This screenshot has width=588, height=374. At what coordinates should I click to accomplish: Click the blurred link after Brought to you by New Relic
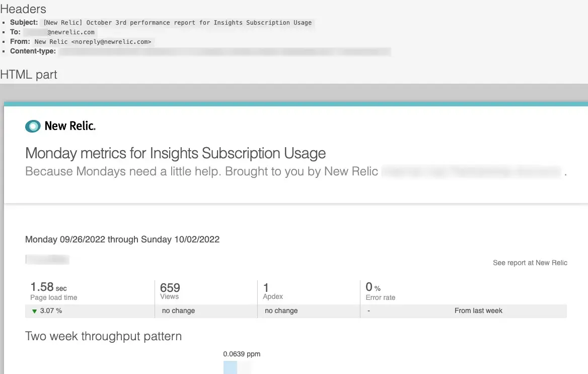click(x=472, y=171)
